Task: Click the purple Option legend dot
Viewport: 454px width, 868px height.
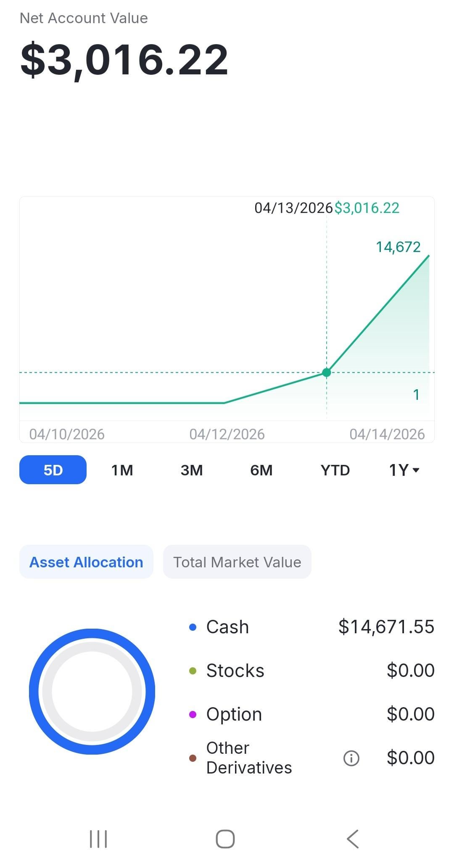Action: (193, 714)
